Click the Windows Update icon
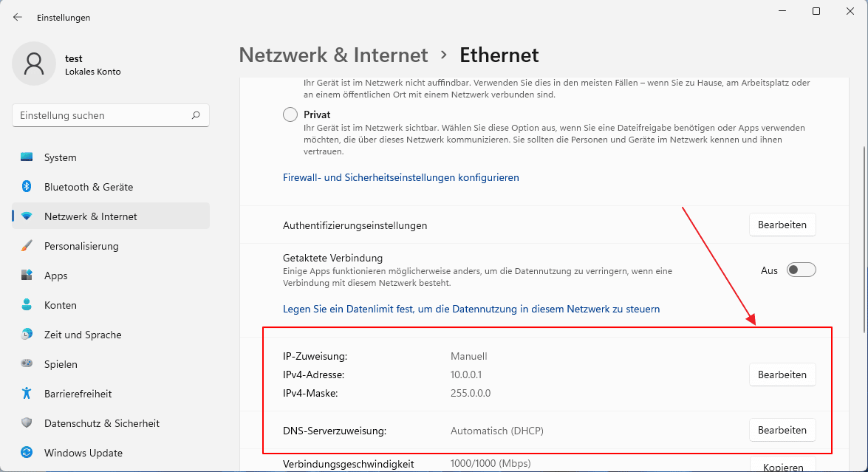Screen dimensions: 868x472 [x=27, y=453]
